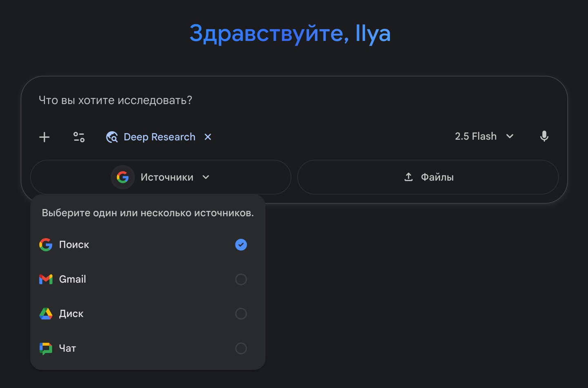Click the Deep Research magnifier icon

(x=112, y=137)
